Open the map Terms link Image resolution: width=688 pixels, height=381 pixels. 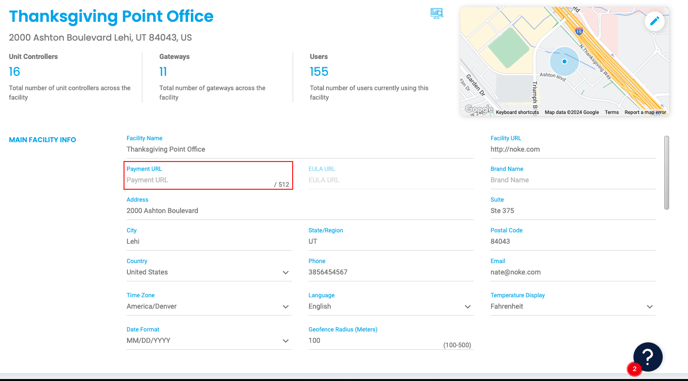[612, 112]
